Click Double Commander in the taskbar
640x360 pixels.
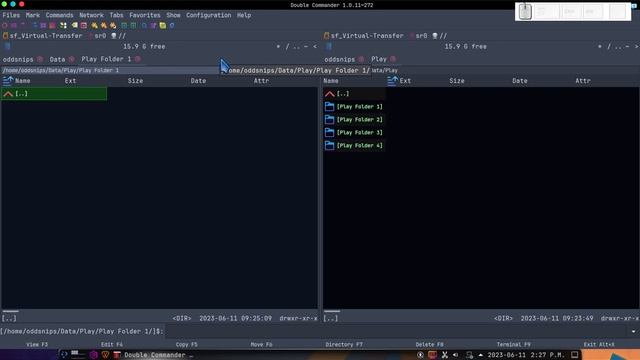(x=153, y=355)
